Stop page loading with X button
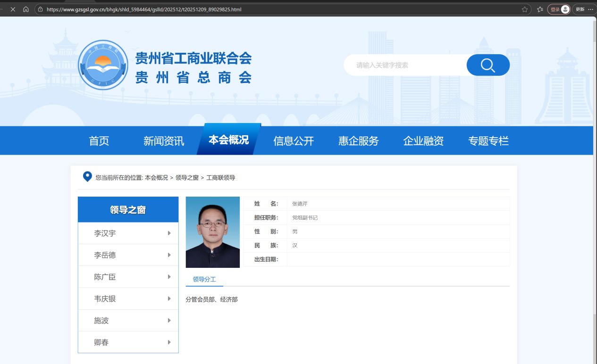597x364 pixels. pyautogui.click(x=13, y=9)
